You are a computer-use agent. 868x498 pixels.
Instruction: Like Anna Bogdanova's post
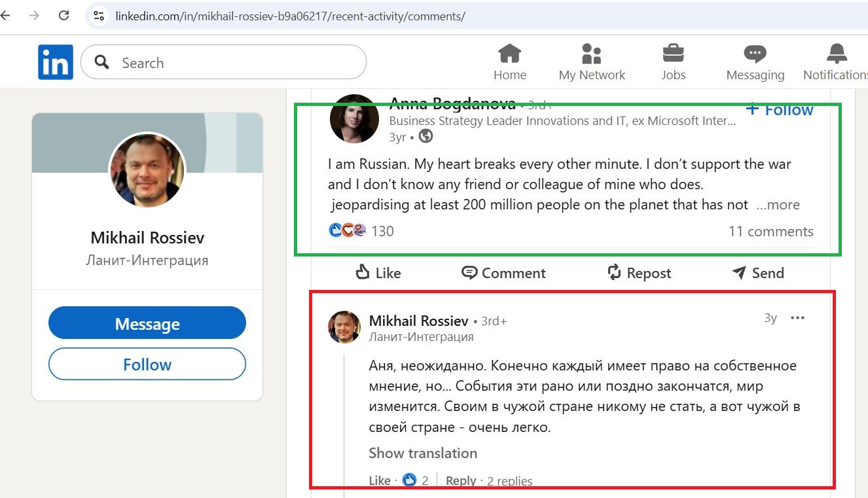click(378, 273)
